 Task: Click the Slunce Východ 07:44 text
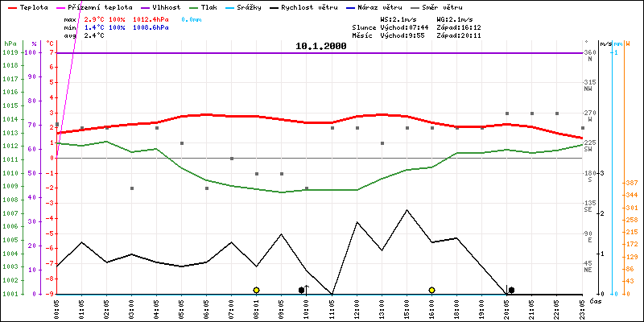(383, 27)
